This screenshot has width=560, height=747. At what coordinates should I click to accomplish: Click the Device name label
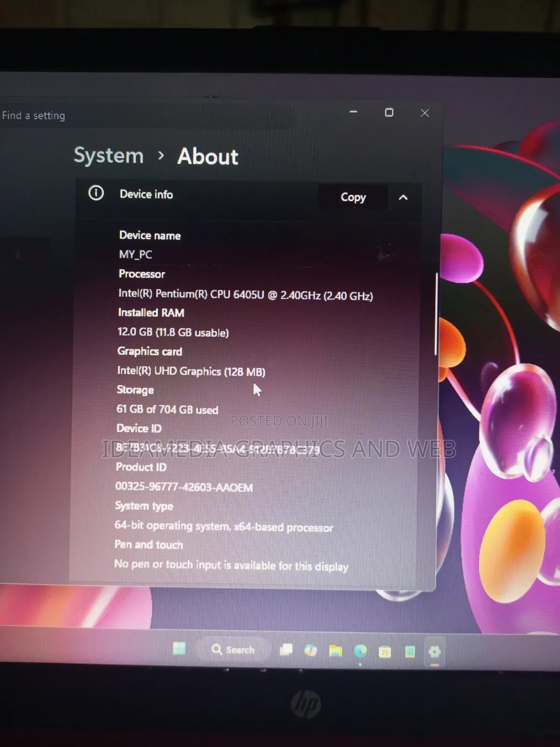tap(150, 235)
